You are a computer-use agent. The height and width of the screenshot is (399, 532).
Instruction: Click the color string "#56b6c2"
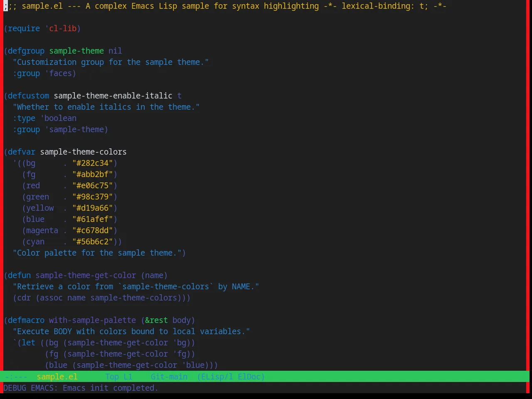tap(92, 241)
